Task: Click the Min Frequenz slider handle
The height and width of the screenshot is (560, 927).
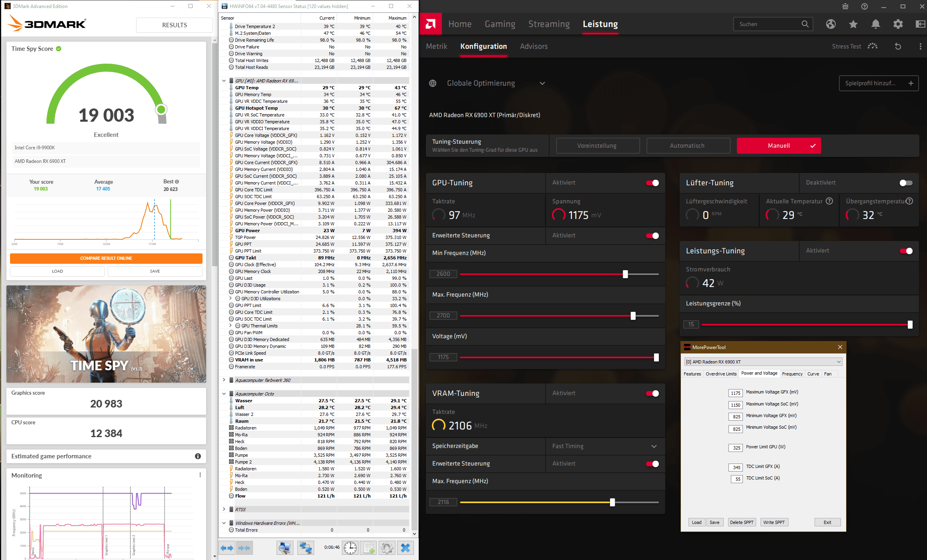Action: 625,274
